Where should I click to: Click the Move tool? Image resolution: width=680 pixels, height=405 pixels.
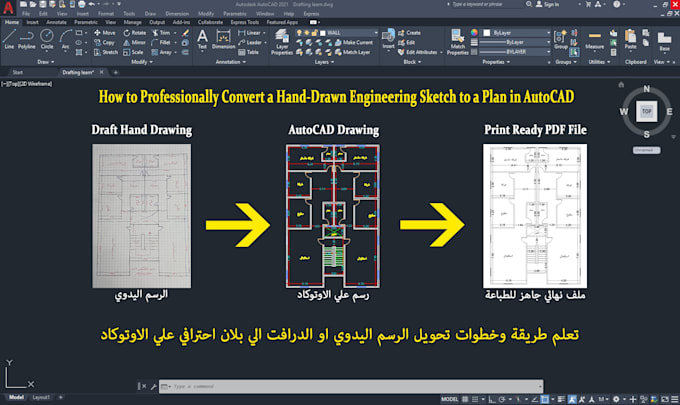pos(105,33)
